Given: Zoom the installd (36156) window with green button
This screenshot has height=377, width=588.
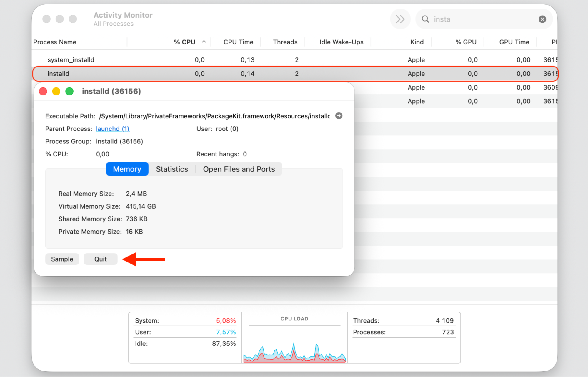Looking at the screenshot, I should (69, 91).
